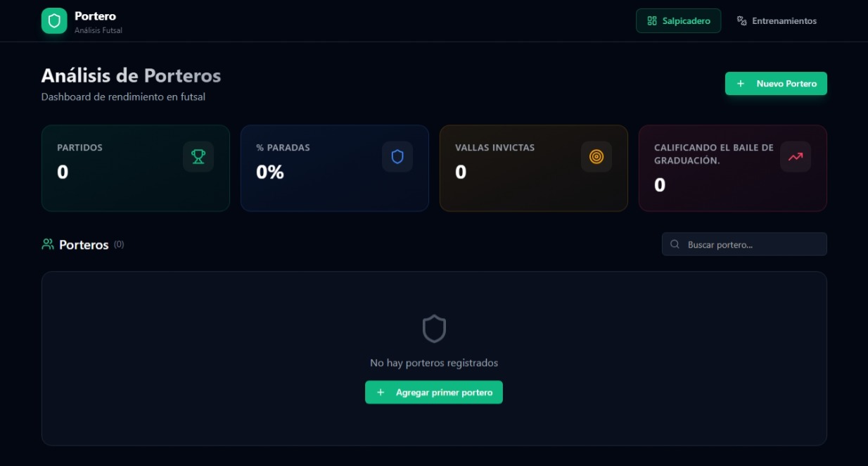Open the Salpicadero tab
Viewport: 868px width, 466px height.
678,21
